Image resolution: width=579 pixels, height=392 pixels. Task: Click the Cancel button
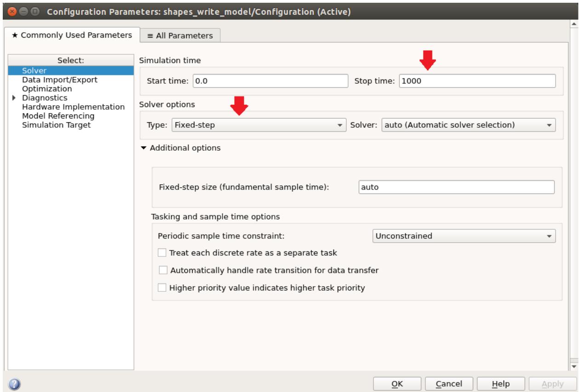point(449,384)
